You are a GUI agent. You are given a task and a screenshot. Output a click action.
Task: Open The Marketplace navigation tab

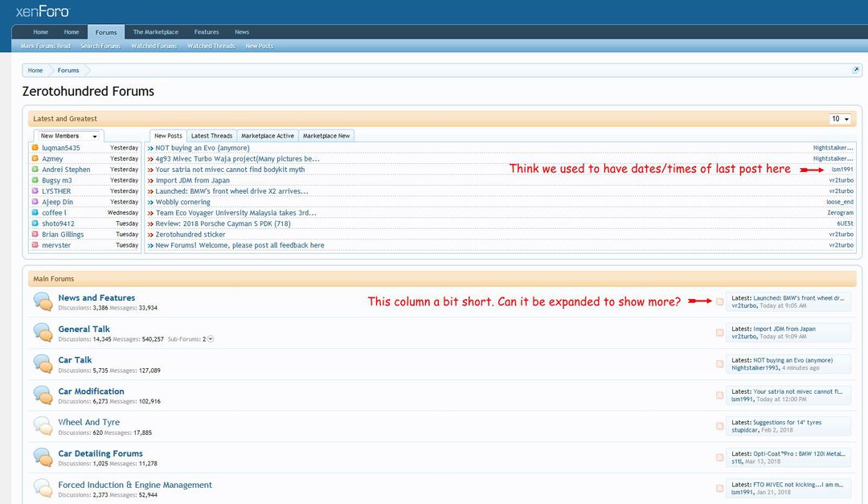pos(156,32)
